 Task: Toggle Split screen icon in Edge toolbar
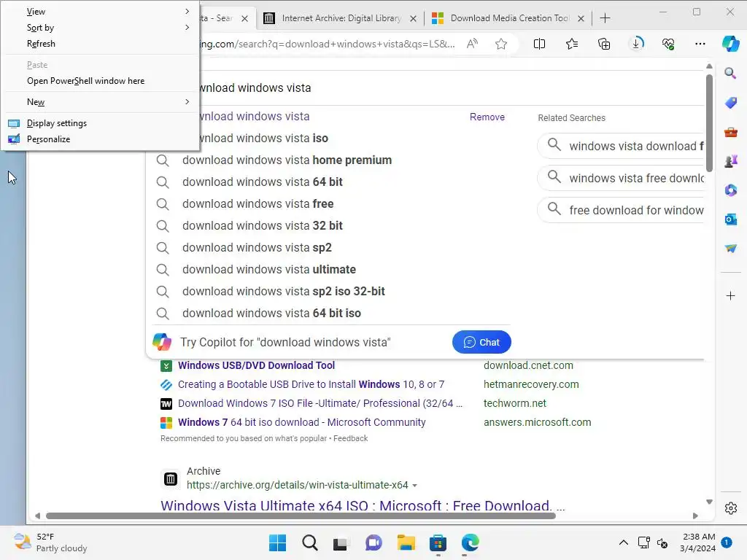(539, 44)
